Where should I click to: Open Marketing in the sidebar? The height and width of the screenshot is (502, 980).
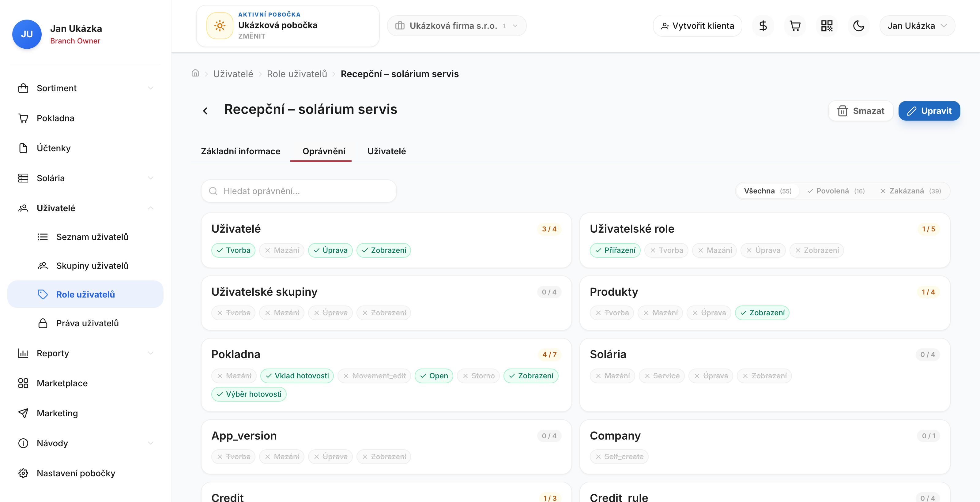tap(85, 414)
